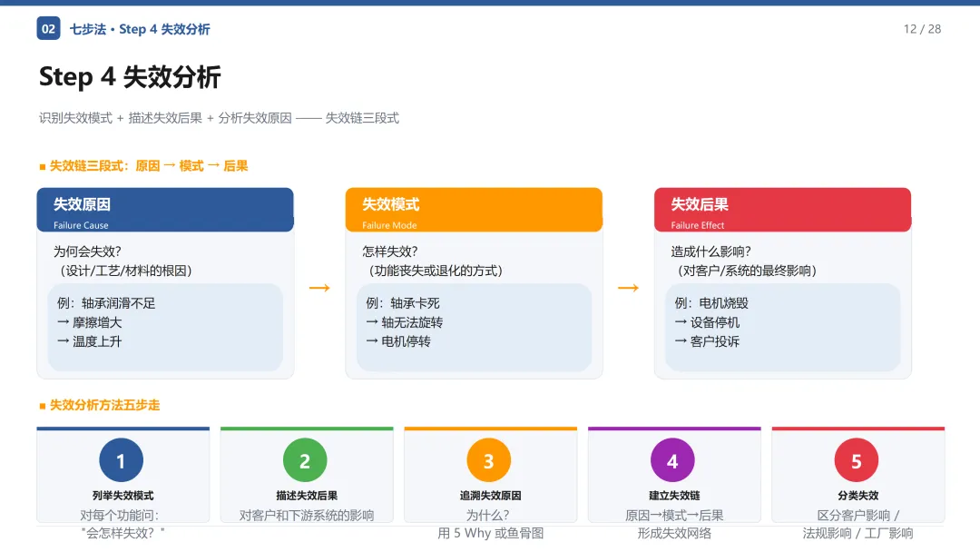
Task: Click the text '用 5 Why 或鱼骨图'
Action: tap(491, 533)
